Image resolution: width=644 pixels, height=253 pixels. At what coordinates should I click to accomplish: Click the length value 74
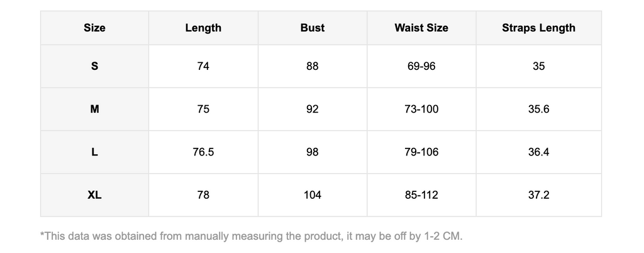click(203, 66)
